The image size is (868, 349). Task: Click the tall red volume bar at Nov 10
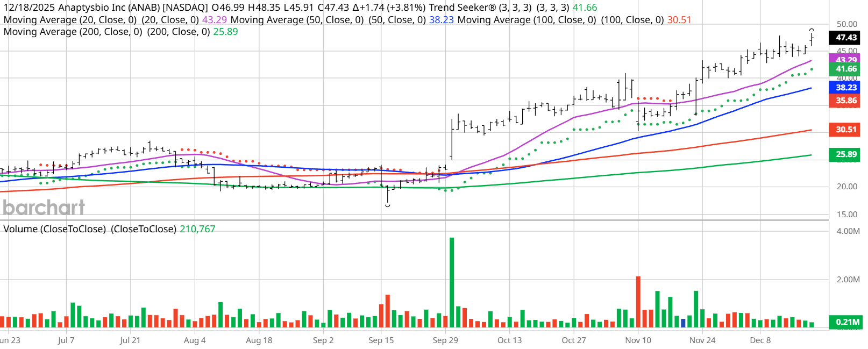tap(638, 302)
